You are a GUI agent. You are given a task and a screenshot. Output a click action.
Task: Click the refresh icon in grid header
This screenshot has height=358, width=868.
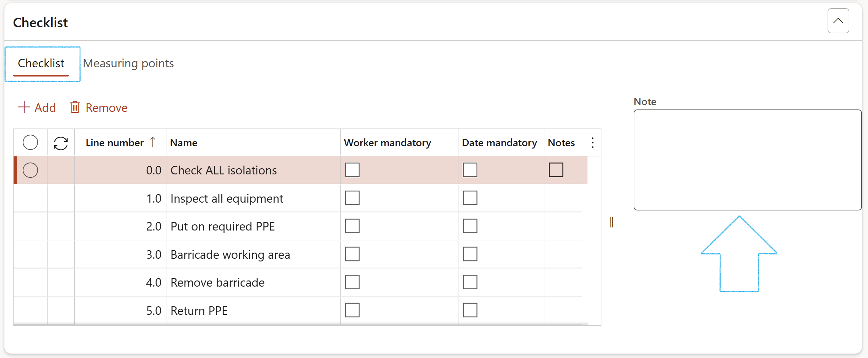coord(61,143)
